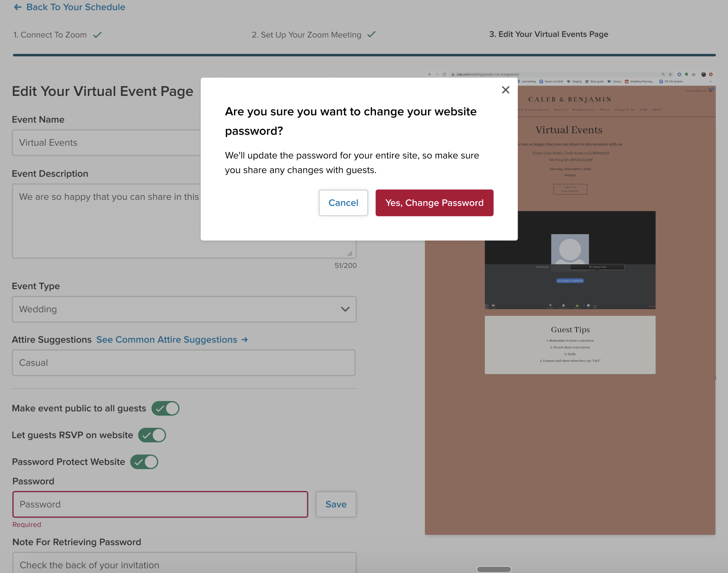Close the password confirmation dialog
This screenshot has height=573, width=728.
[x=505, y=90]
